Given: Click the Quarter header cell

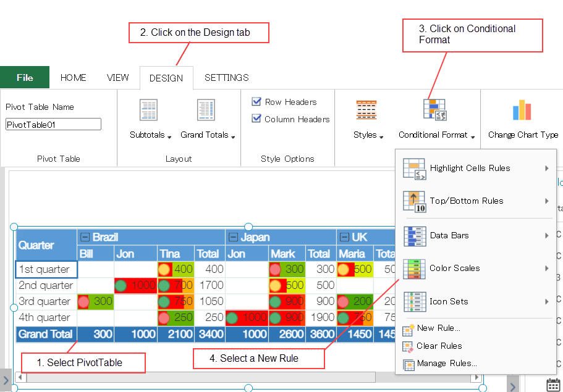Looking at the screenshot, I should coord(46,245).
